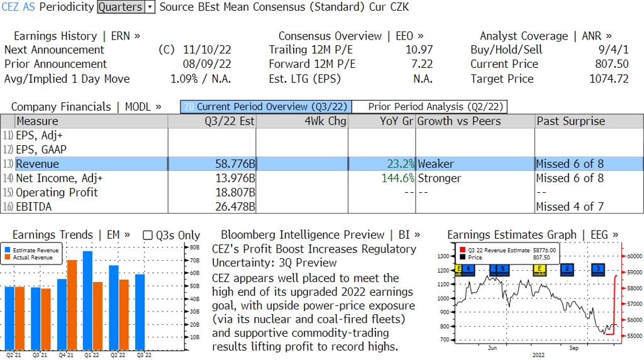Switch to Current Period Overview (Q3/22) tab
644x360 pixels.
pyautogui.click(x=266, y=107)
